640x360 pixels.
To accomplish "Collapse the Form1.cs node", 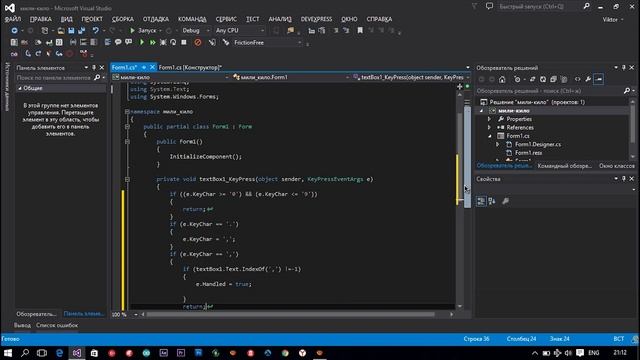I will point(489,136).
